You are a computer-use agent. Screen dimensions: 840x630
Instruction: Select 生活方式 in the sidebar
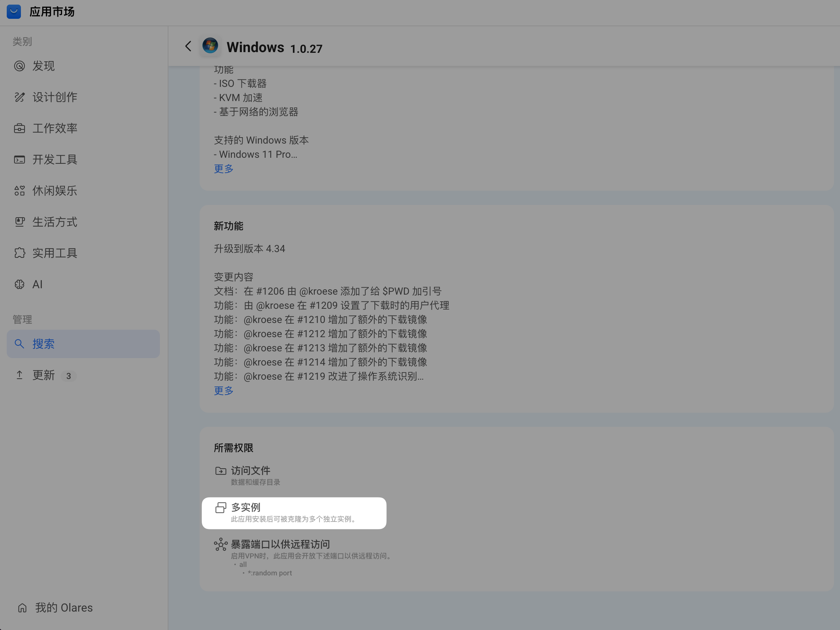(x=55, y=222)
